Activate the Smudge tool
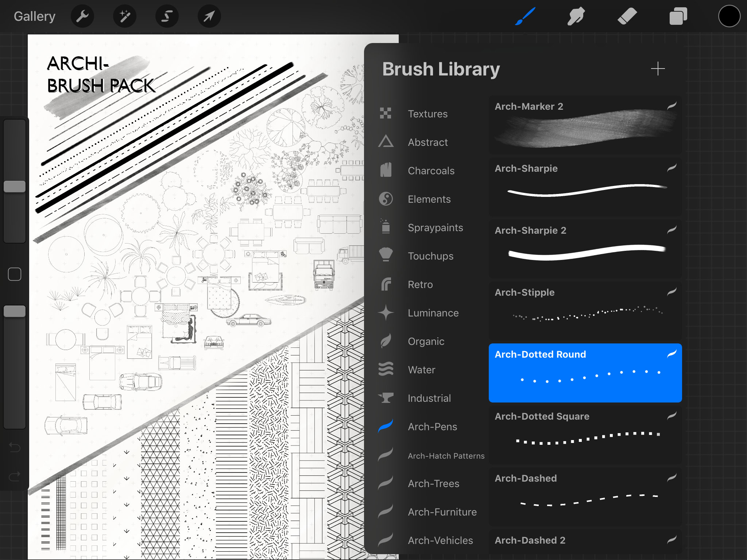 (x=576, y=16)
